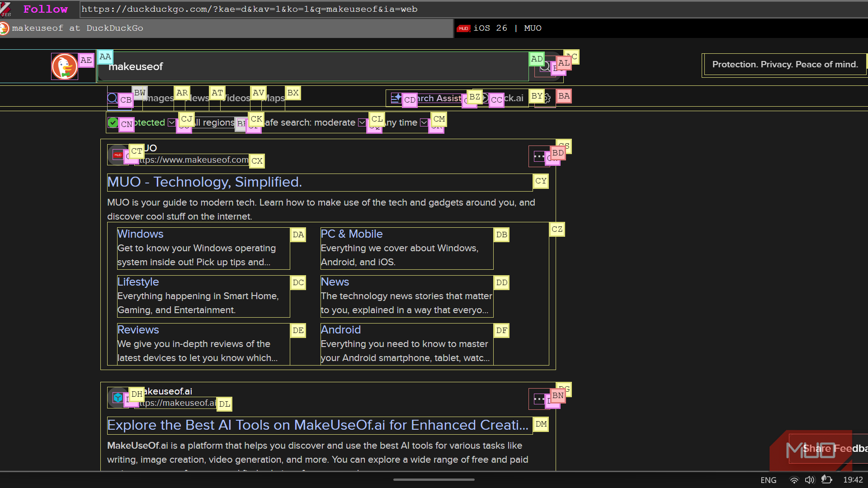The width and height of the screenshot is (868, 488).
Task: Switch to the 'makeuseof at DuckDuckGo' browser tab
Action: (x=226, y=28)
